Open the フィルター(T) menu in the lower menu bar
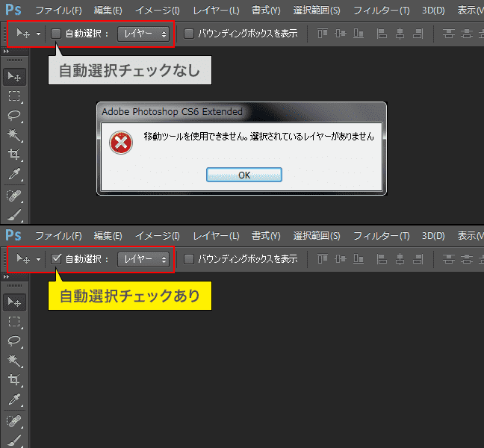The width and height of the screenshot is (484, 448). click(381, 236)
